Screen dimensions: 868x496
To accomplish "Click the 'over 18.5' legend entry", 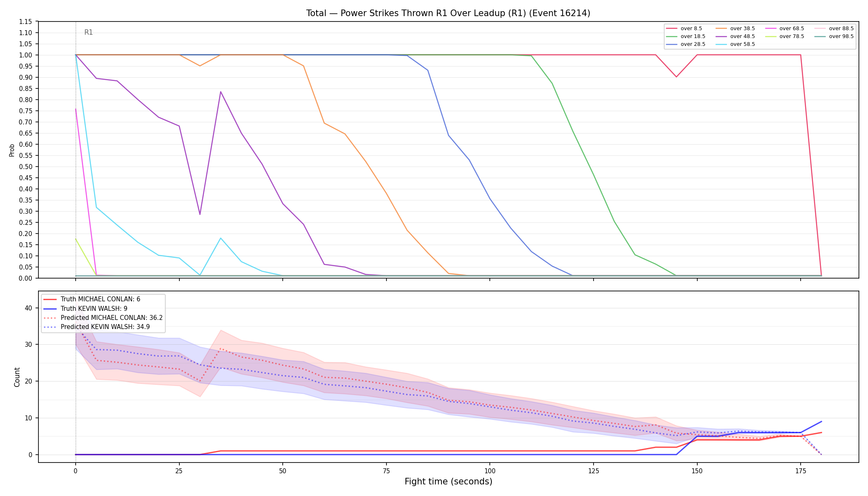I will pos(686,36).
